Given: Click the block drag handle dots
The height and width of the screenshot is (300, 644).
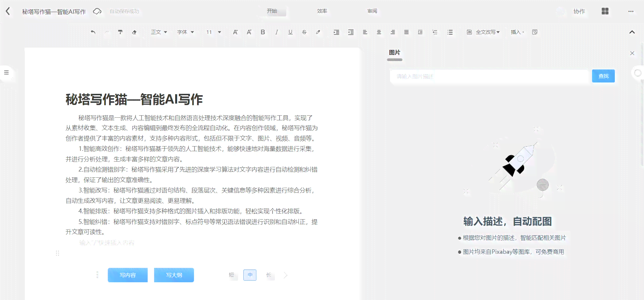Looking at the screenshot, I should pyautogui.click(x=57, y=253).
